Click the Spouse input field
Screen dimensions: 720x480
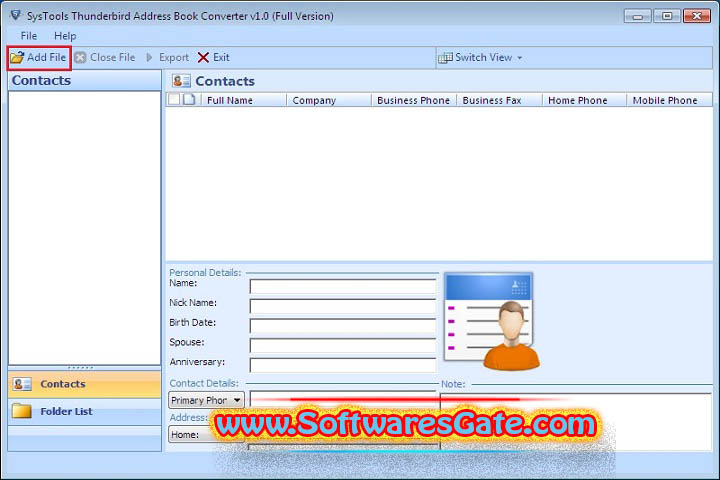[x=343, y=346]
